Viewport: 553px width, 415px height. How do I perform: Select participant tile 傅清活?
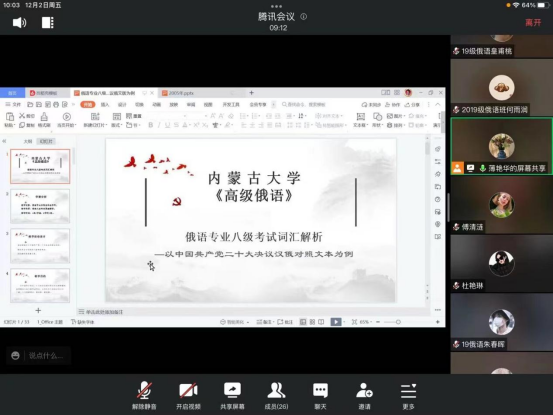click(x=502, y=205)
